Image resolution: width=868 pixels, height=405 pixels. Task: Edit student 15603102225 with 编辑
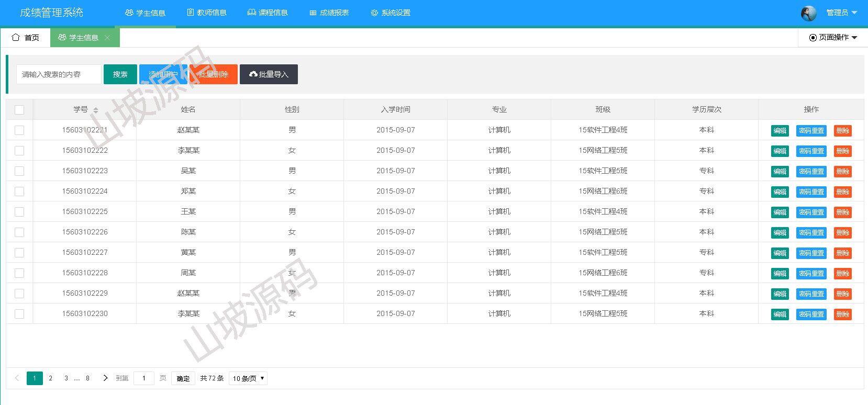(780, 212)
